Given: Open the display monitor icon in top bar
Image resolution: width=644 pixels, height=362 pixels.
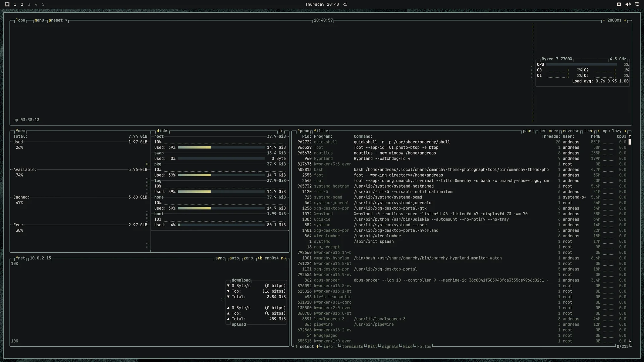Looking at the screenshot, I should [x=637, y=4].
